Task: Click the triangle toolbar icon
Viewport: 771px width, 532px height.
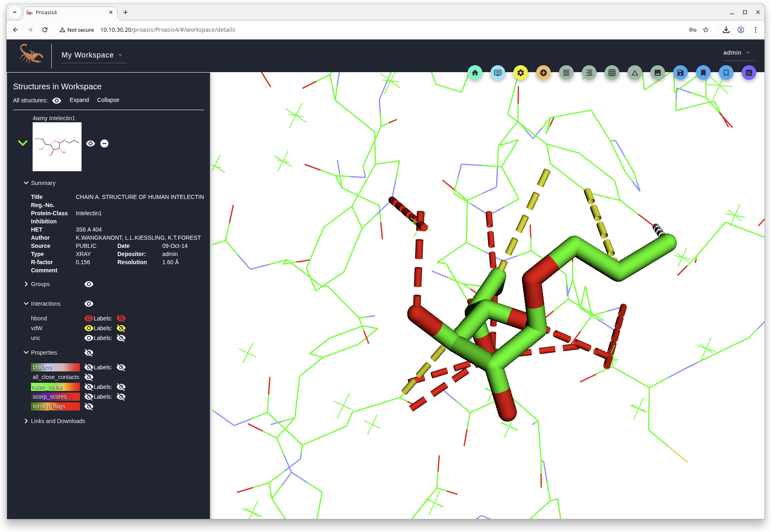Action: click(635, 73)
